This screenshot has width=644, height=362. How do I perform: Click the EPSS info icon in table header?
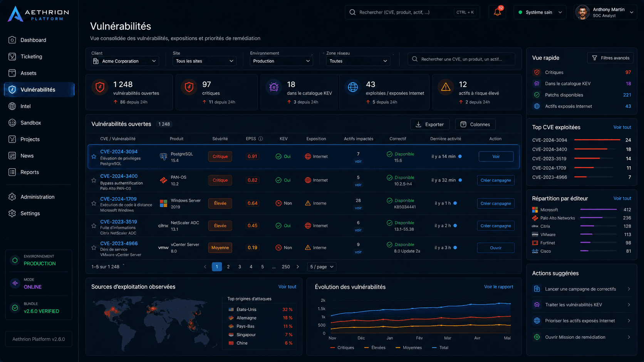point(260,139)
